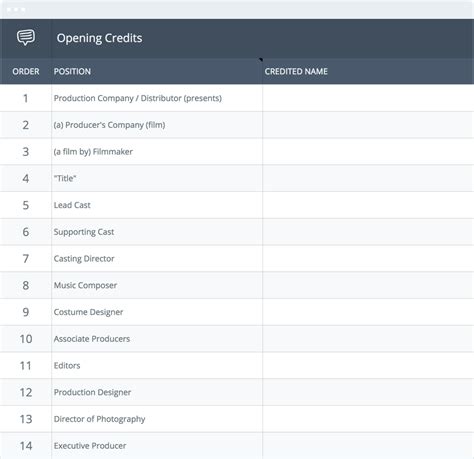The height and width of the screenshot is (459, 474).
Task: Click order number 7
Action: pos(25,259)
